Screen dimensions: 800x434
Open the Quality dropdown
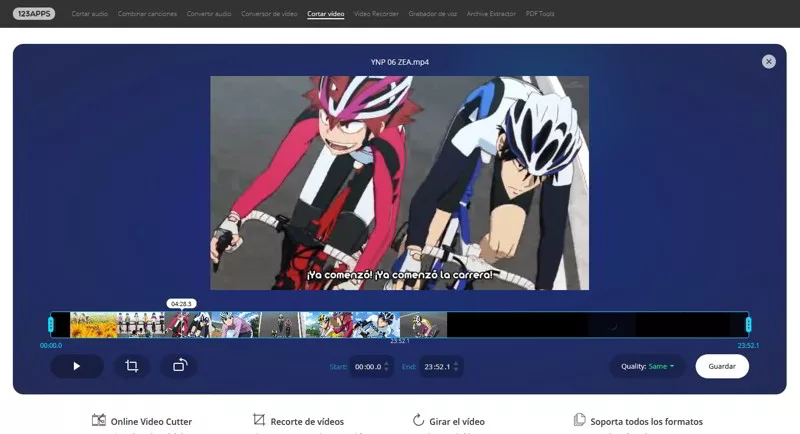click(648, 366)
